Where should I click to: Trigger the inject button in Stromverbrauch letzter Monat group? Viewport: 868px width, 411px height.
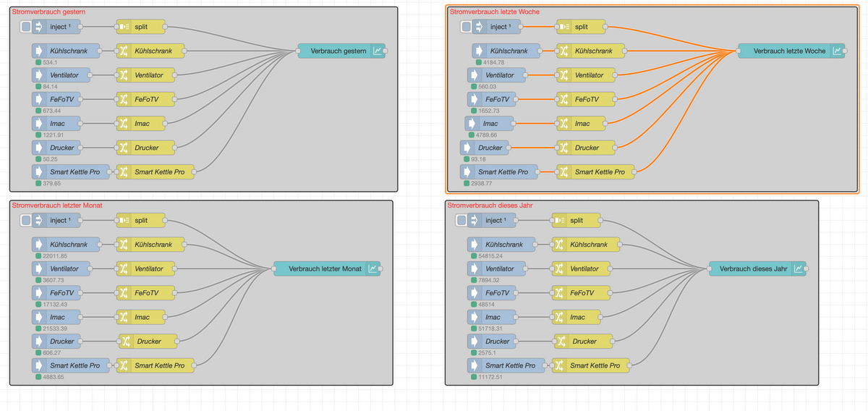coord(27,220)
